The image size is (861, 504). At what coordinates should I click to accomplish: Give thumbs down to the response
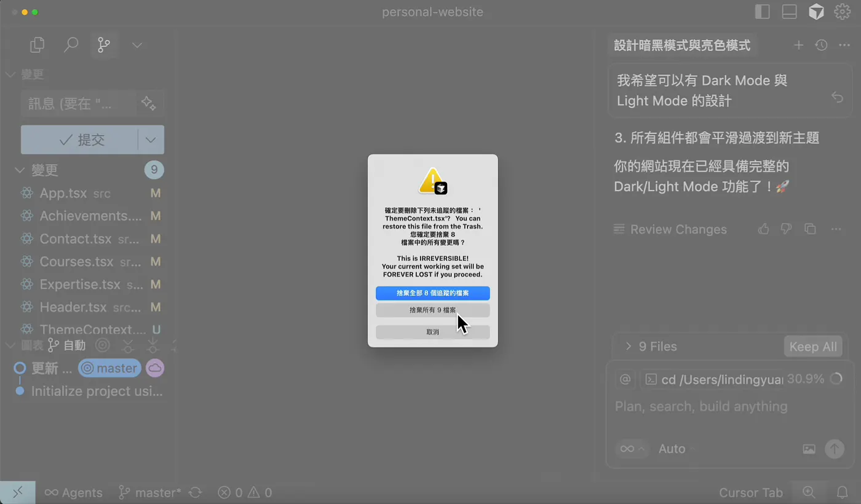[786, 229]
